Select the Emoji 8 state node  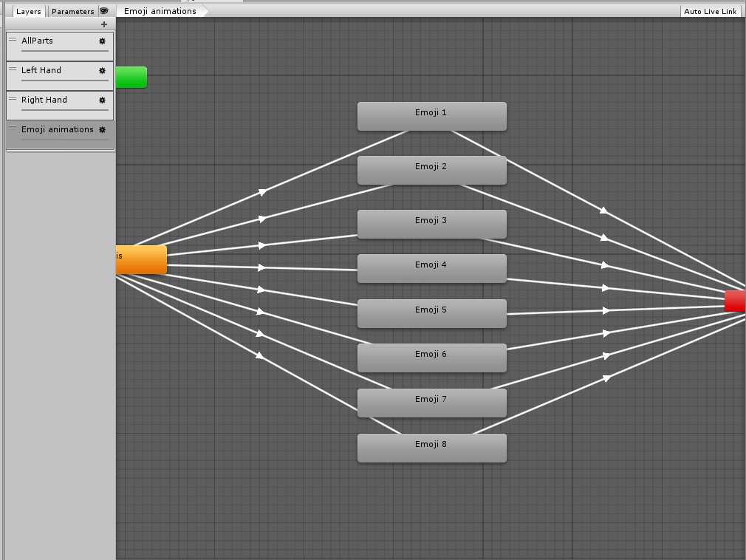tap(431, 448)
